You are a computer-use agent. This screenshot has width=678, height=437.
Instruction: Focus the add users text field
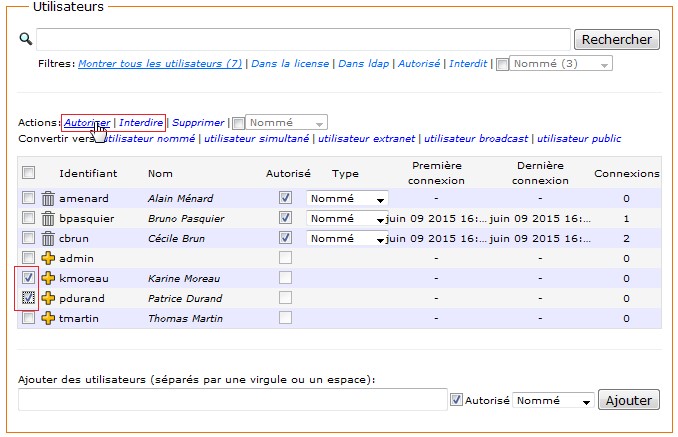[x=232, y=400]
